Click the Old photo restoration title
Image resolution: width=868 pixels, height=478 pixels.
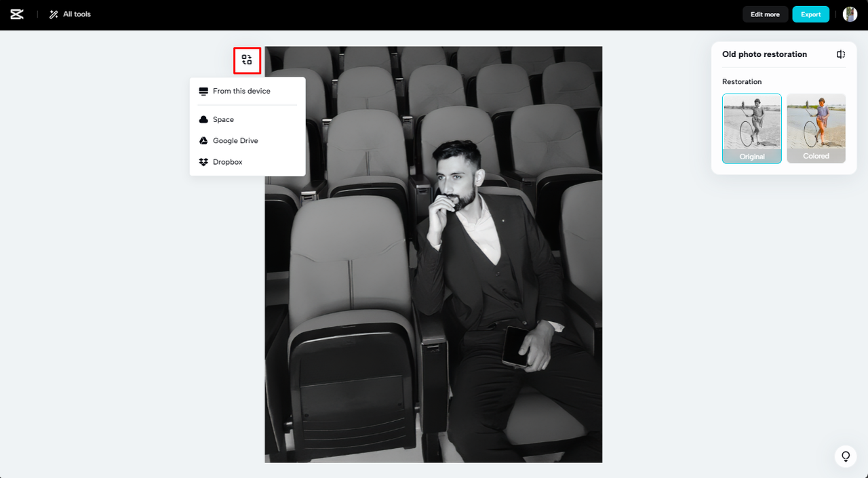[x=764, y=54]
